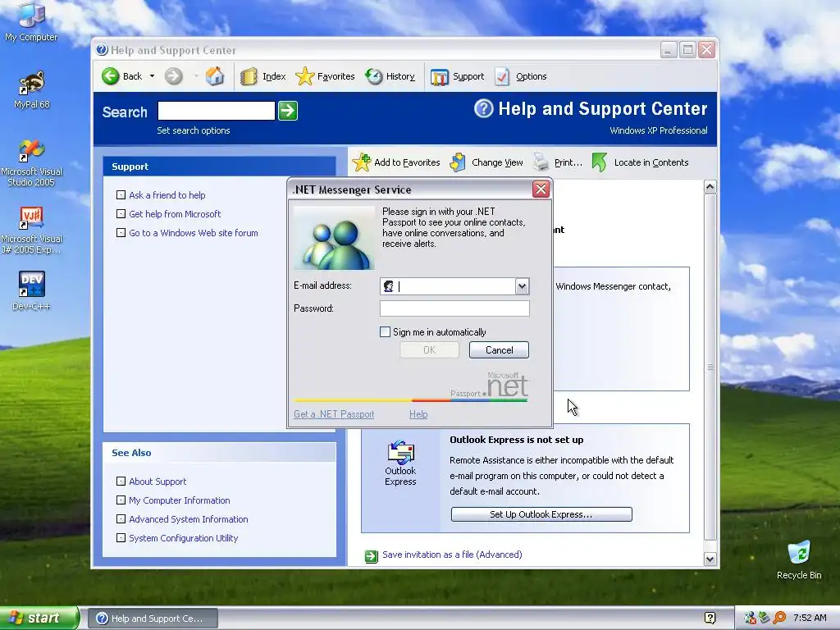
Task: Open About Support link
Action: 157,481
